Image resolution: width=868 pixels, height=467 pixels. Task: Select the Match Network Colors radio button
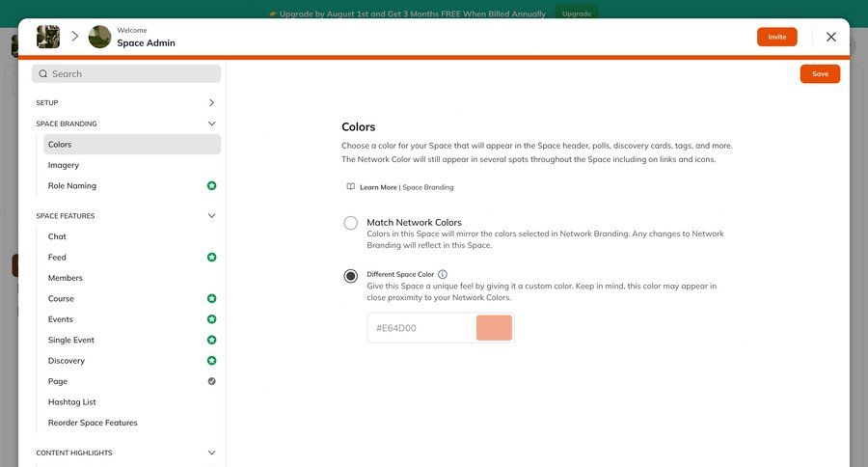pos(350,223)
